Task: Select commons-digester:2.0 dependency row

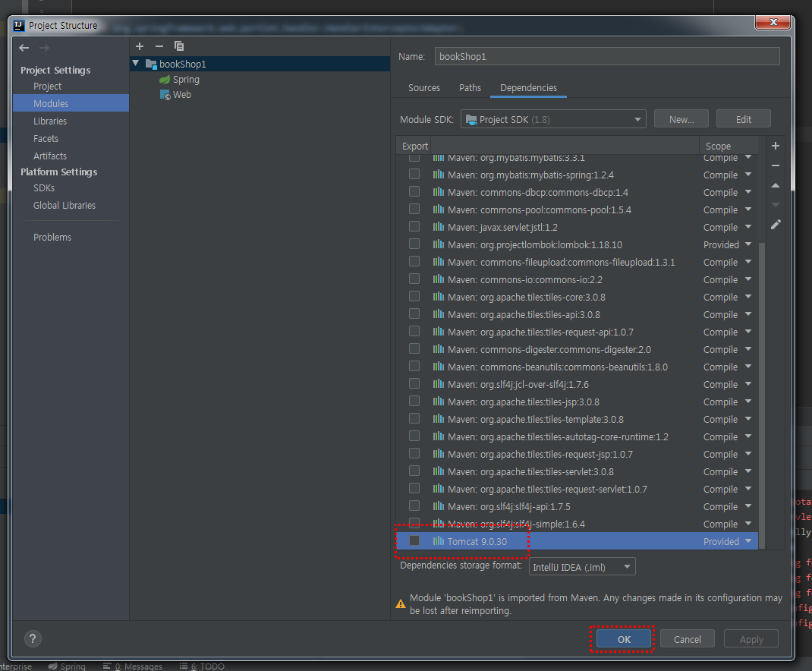Action: pos(577,349)
